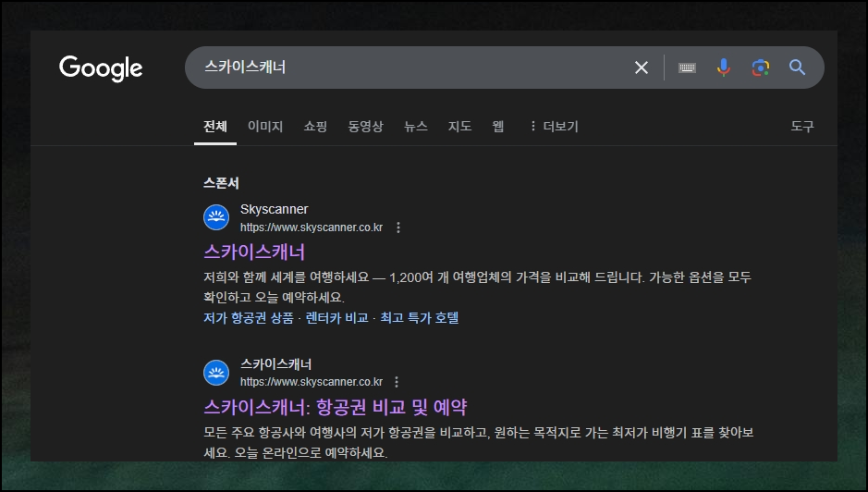Open options menu for organic 스카이스캐너 result
The width and height of the screenshot is (868, 492).
pos(397,382)
